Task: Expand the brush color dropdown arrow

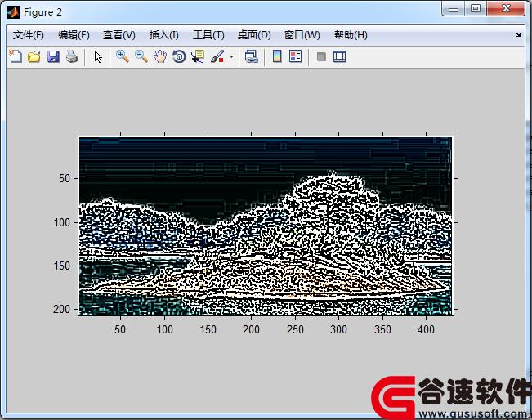Action: pyautogui.click(x=232, y=56)
